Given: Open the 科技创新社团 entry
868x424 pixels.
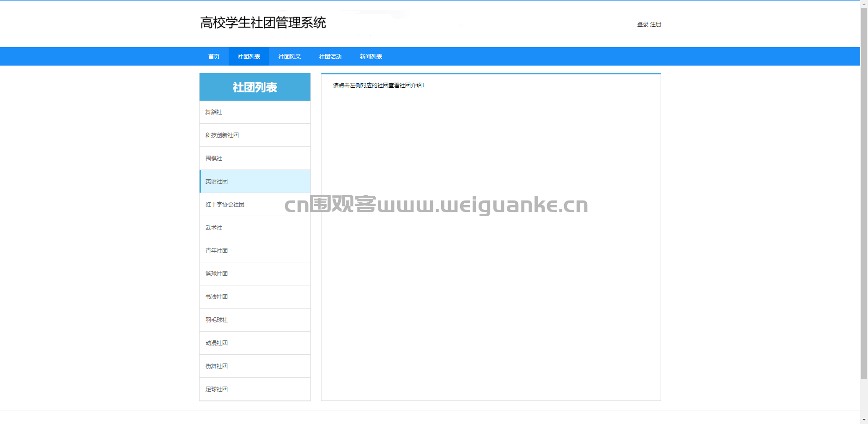Looking at the screenshot, I should point(255,135).
